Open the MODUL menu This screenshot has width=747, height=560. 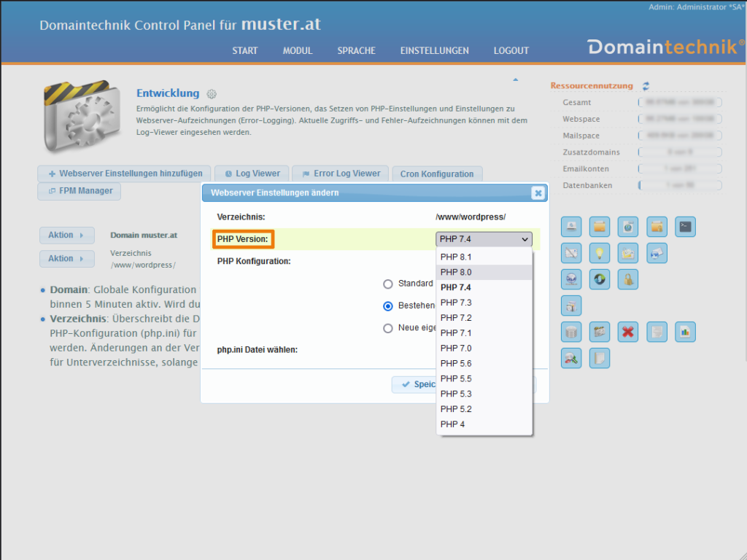(x=298, y=51)
